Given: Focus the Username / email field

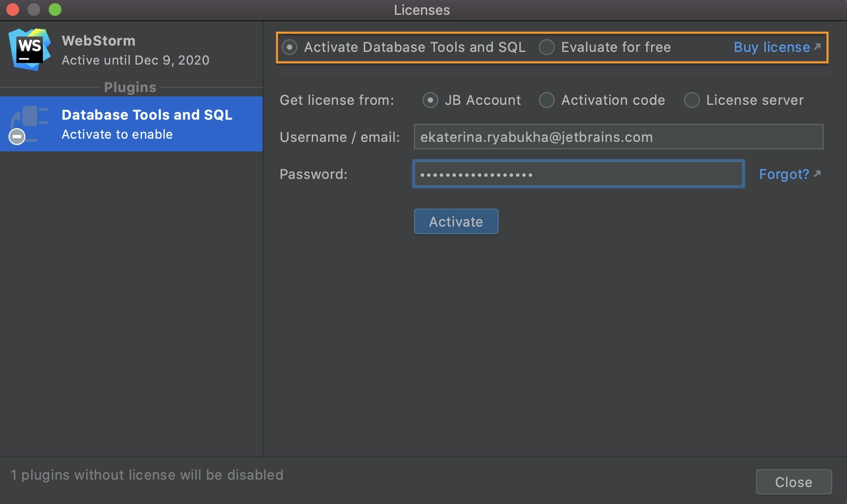Looking at the screenshot, I should coord(618,137).
